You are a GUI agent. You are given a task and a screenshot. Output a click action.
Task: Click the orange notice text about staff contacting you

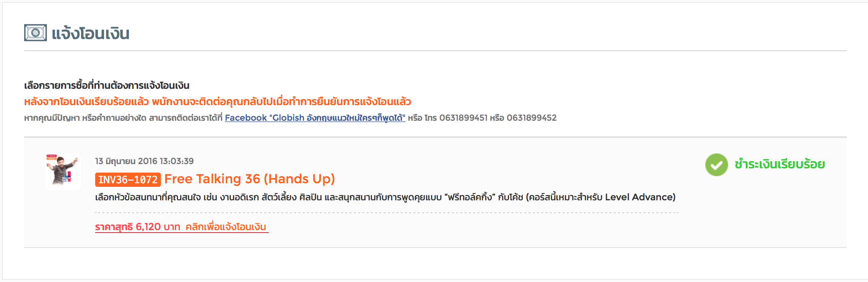click(x=217, y=102)
